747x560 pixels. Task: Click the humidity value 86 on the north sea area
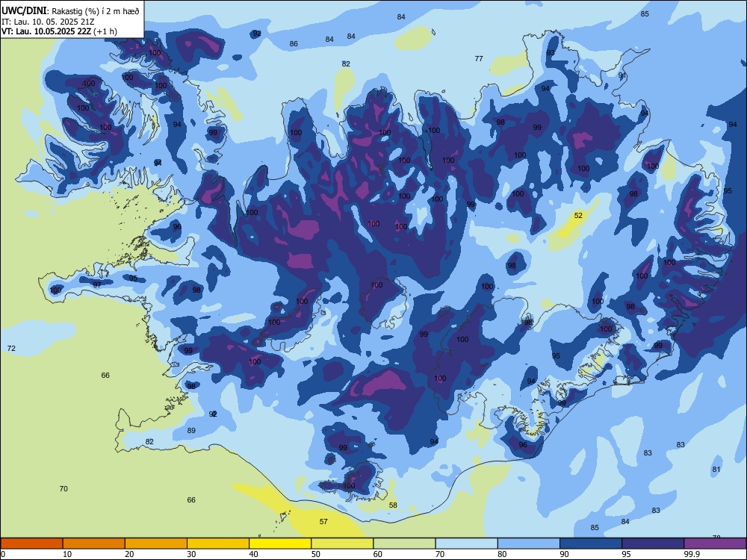click(x=294, y=44)
